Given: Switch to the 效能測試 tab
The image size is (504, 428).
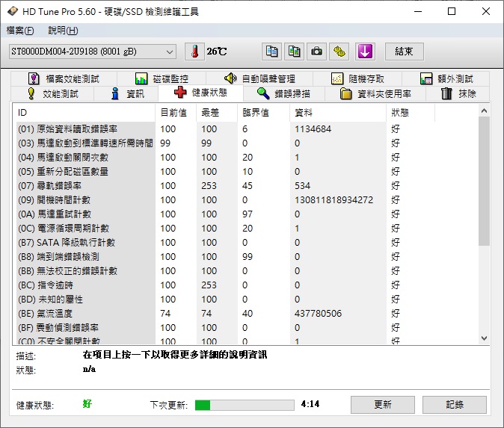Looking at the screenshot, I should [x=52, y=94].
